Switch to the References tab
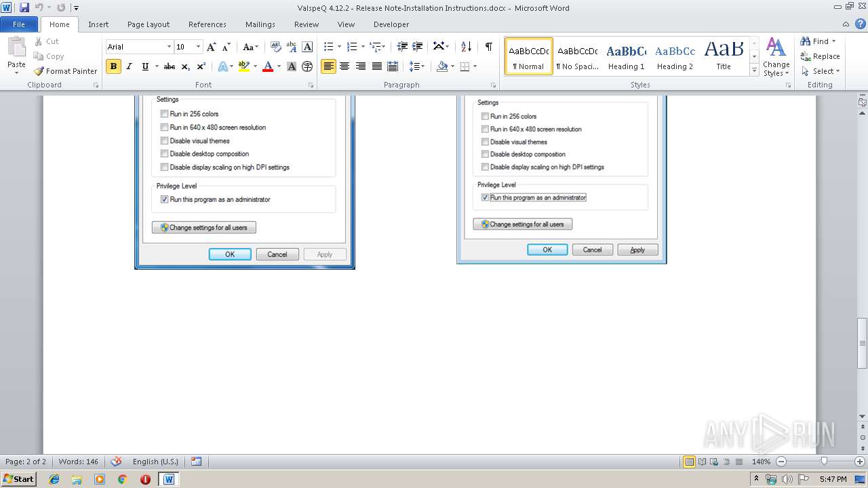The height and width of the screenshot is (488, 868). [208, 24]
